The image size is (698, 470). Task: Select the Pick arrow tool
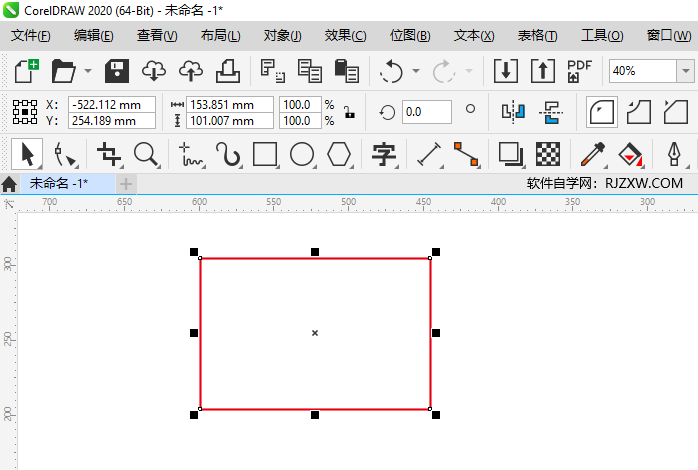click(x=27, y=154)
